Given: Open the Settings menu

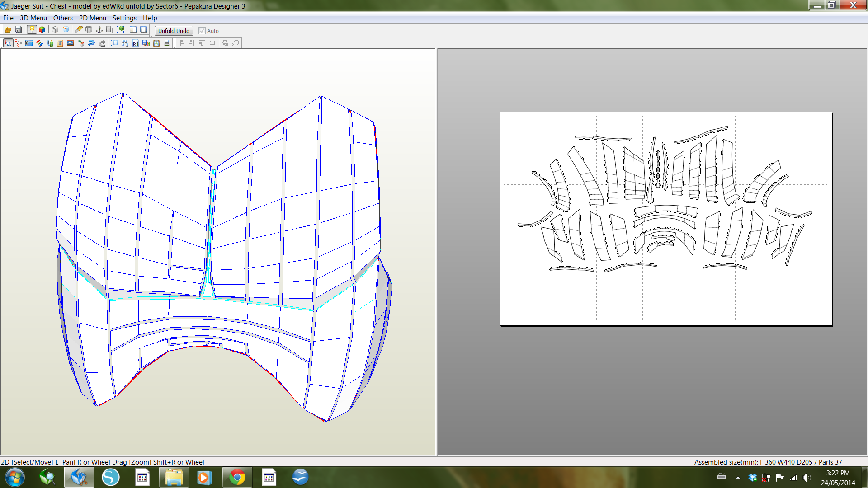Looking at the screenshot, I should point(124,18).
